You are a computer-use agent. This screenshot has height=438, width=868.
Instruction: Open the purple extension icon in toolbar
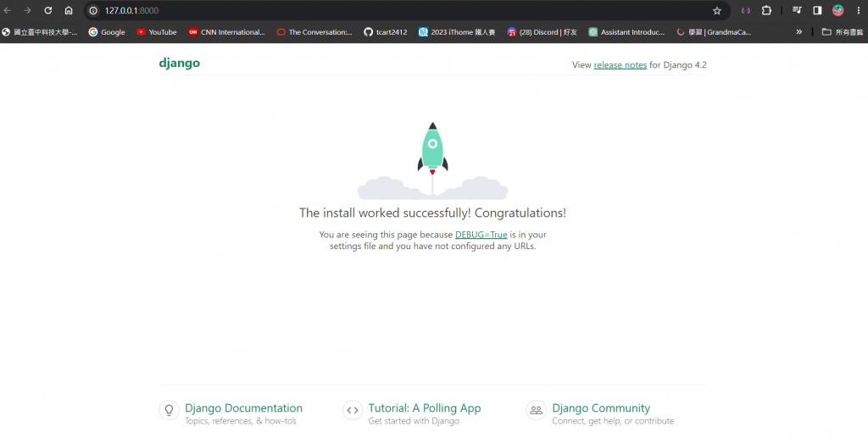click(746, 10)
